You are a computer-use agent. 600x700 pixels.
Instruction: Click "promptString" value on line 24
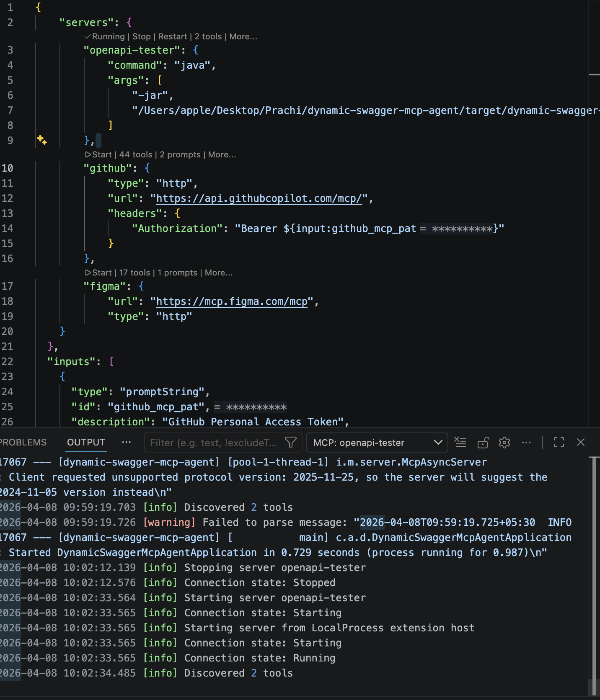(x=163, y=391)
